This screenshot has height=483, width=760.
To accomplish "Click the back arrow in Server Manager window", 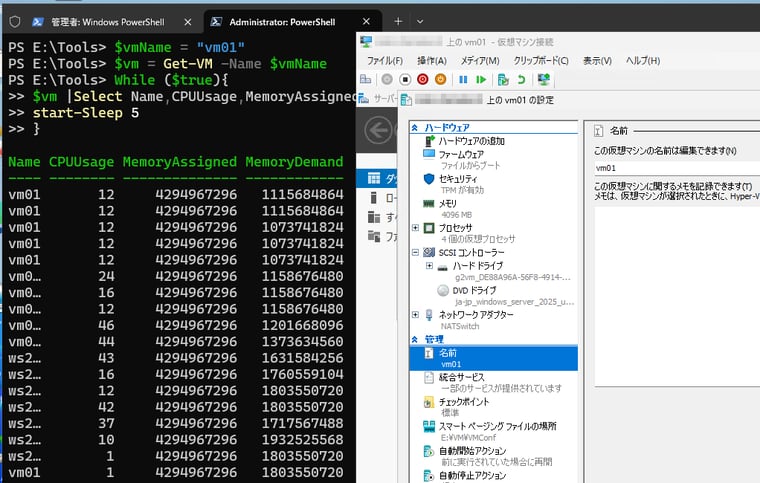I will click(x=378, y=130).
